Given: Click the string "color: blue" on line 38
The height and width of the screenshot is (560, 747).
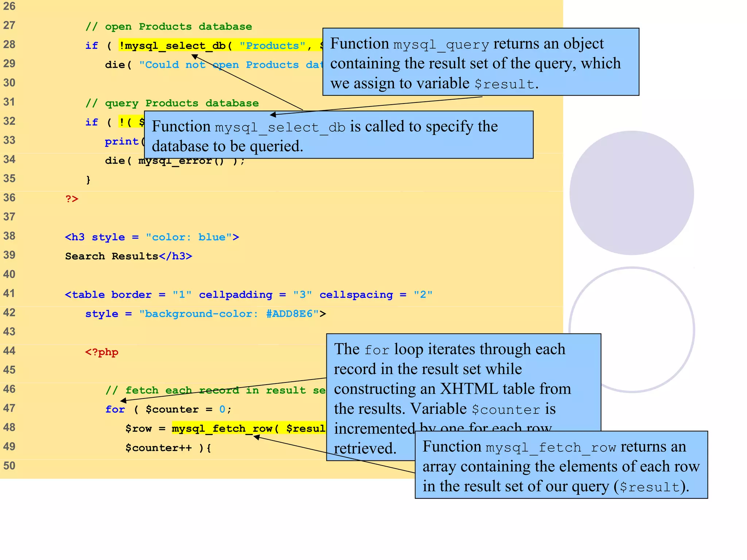Looking at the screenshot, I should click(x=189, y=237).
